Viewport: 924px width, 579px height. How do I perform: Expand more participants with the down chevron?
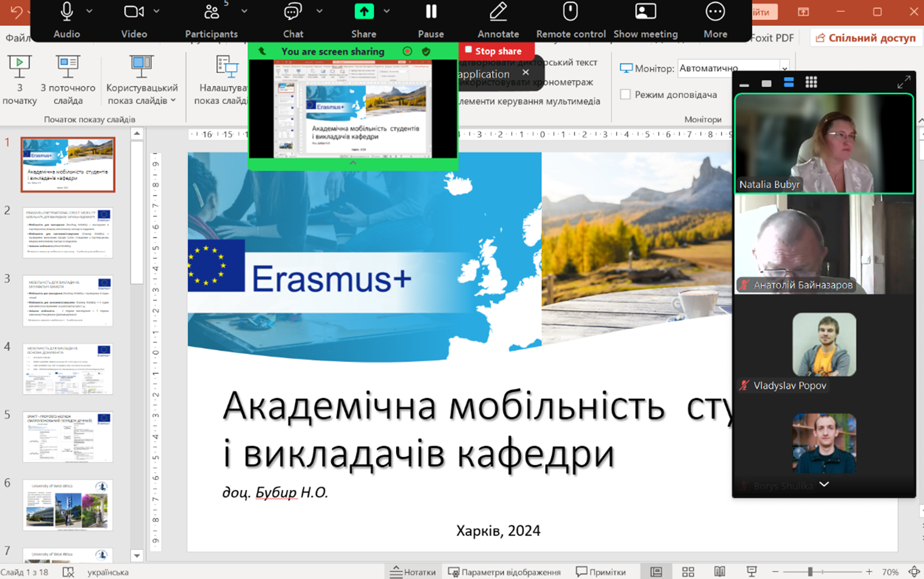[824, 484]
